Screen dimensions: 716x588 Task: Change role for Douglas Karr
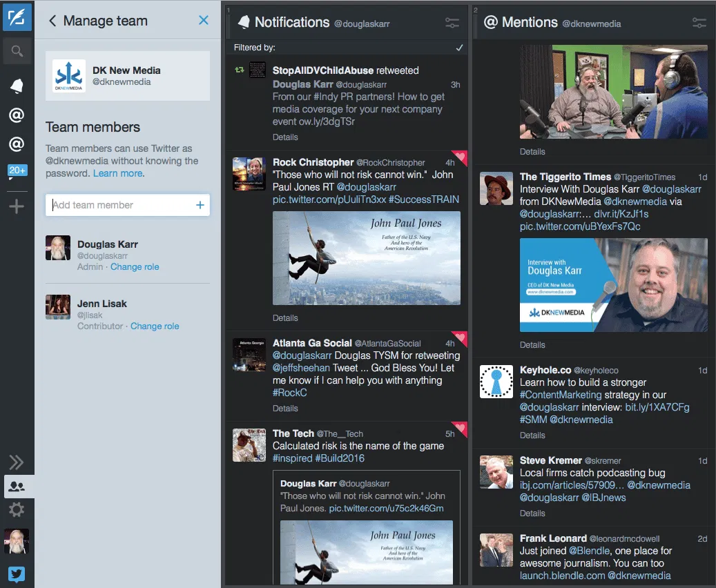(135, 267)
